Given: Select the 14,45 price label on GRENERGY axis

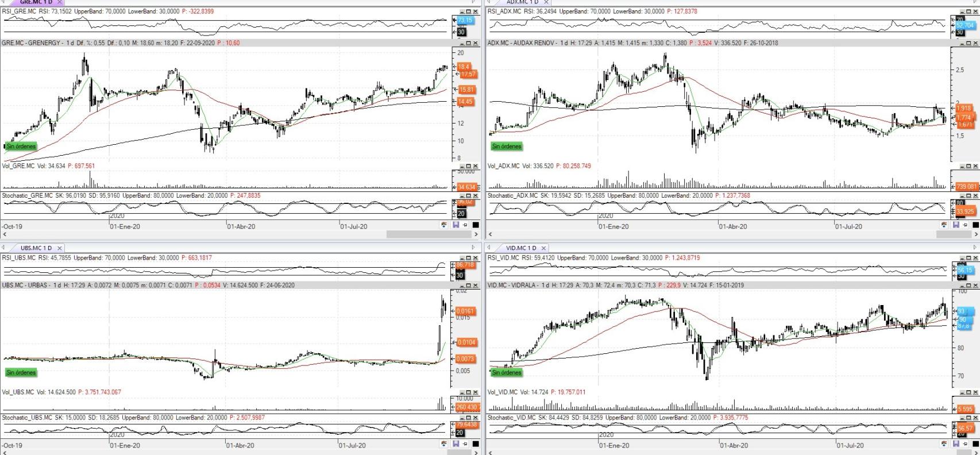Looking at the screenshot, I should 465,102.
